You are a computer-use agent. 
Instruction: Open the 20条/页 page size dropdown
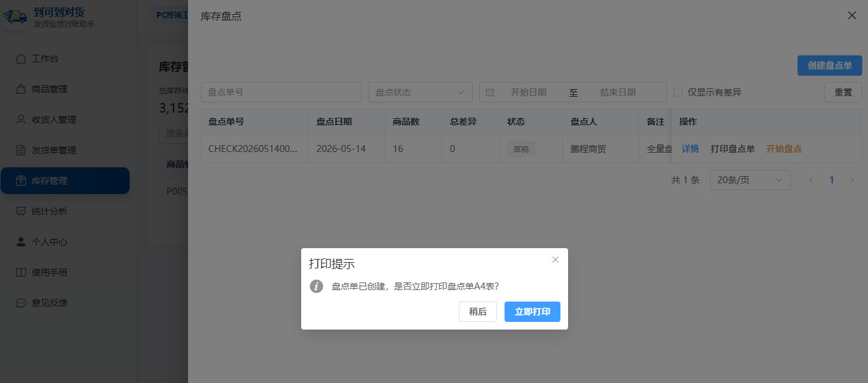coord(750,180)
